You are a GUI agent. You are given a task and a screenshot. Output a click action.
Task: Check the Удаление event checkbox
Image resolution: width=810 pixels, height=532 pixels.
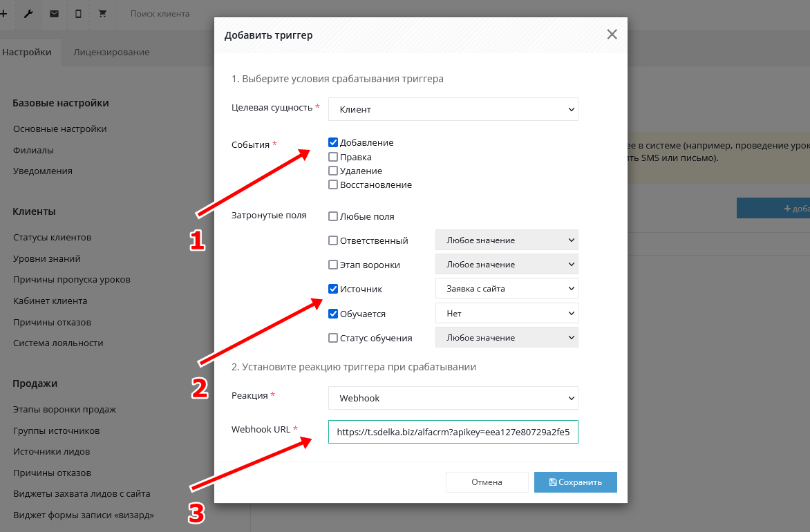[x=333, y=171]
